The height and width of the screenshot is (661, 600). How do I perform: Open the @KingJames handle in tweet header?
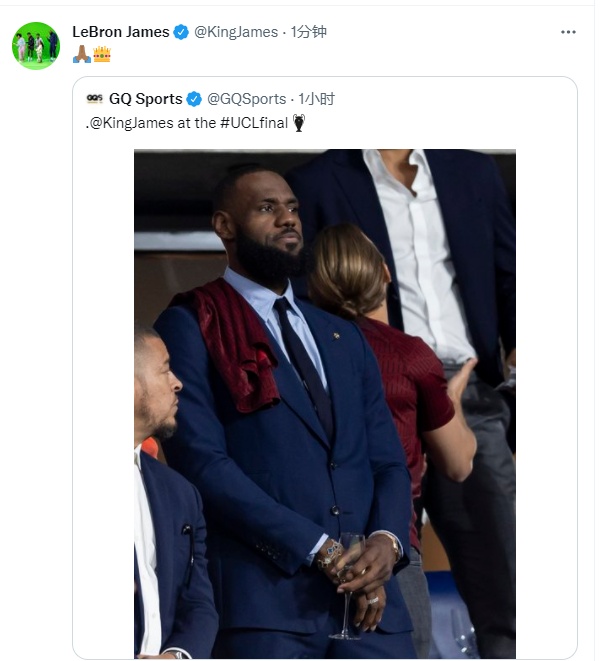tap(235, 32)
